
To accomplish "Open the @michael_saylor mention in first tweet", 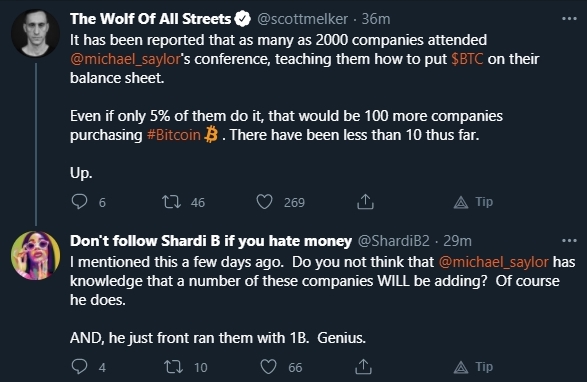I will pyautogui.click(x=125, y=59).
